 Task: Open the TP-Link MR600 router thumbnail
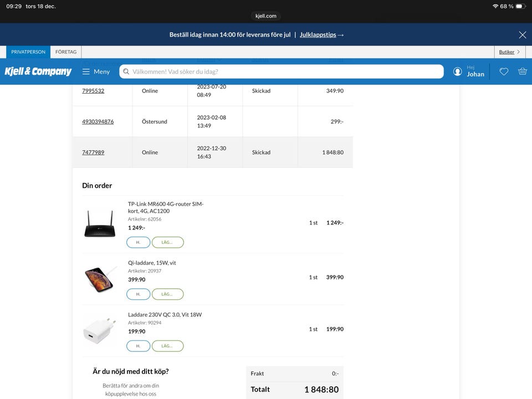pyautogui.click(x=100, y=223)
